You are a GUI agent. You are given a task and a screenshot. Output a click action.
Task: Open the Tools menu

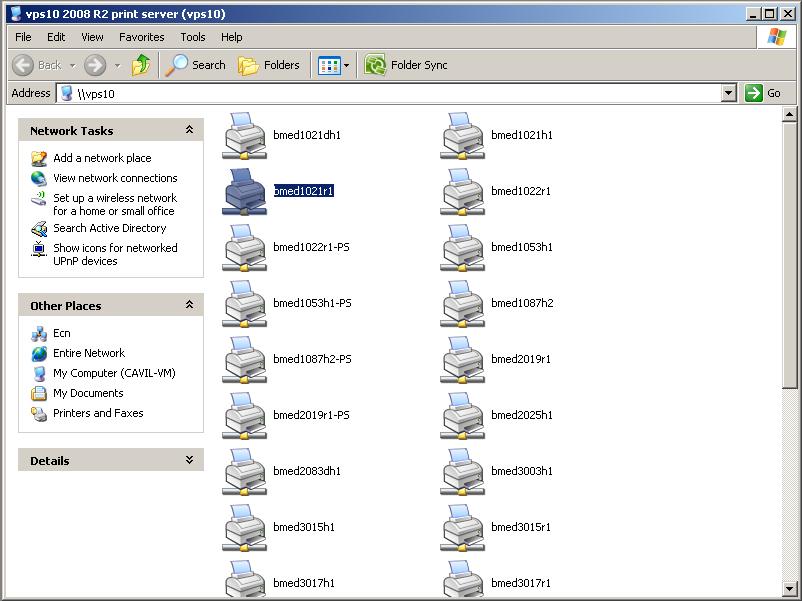point(193,37)
